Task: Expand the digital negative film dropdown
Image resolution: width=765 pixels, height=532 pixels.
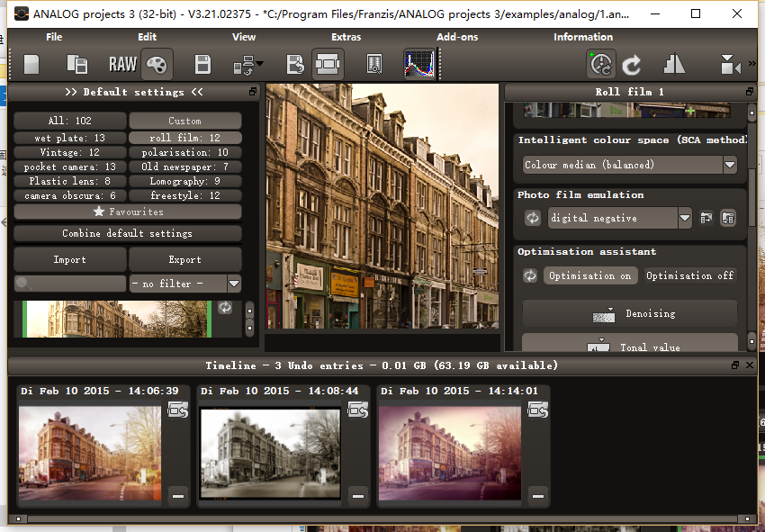Action: tap(684, 218)
